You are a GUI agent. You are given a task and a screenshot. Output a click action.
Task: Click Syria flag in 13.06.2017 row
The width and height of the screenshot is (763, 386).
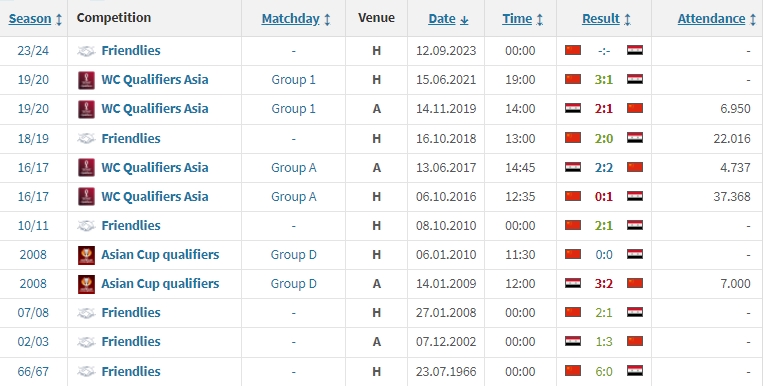coord(573,167)
